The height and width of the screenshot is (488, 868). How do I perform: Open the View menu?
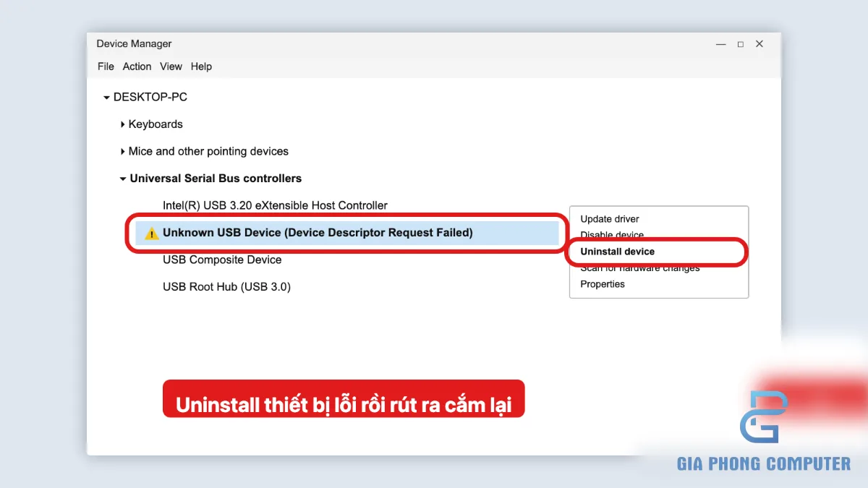(171, 67)
